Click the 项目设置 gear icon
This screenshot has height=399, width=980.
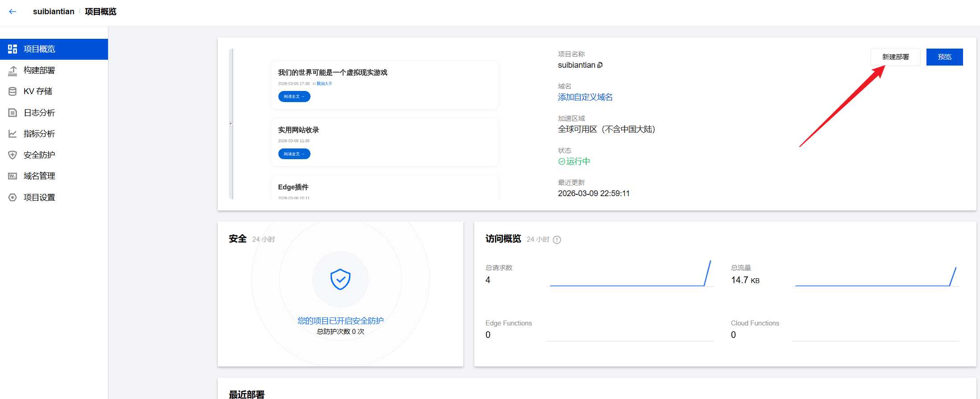click(12, 197)
